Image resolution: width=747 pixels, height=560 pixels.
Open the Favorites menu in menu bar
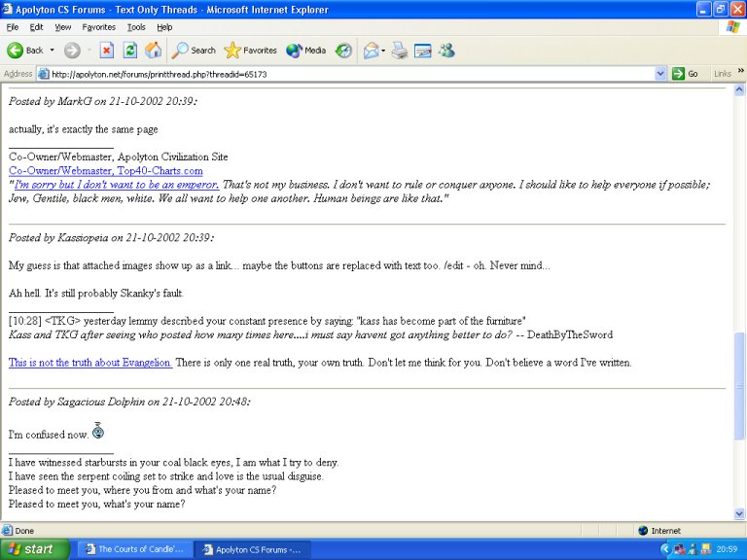[98, 27]
